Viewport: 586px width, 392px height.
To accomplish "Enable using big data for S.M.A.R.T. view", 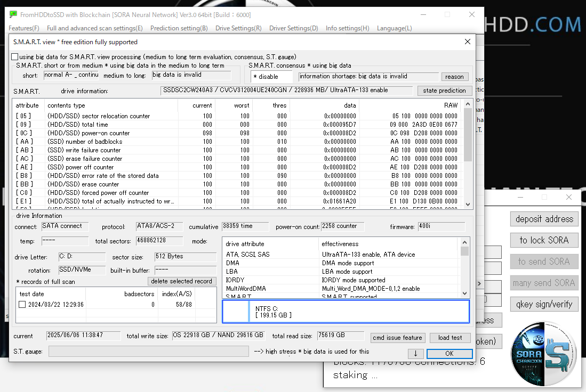I will (x=15, y=57).
